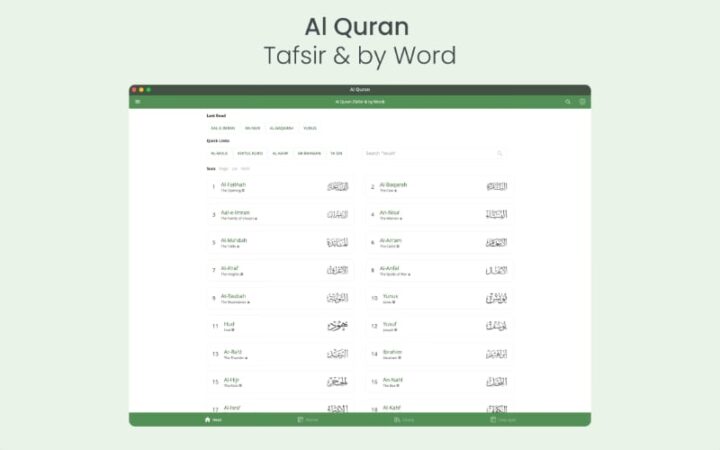Viewport: 720px width, 450px height.
Task: Open surah 2 Al-Baqarah in the list
Action: coord(439,187)
